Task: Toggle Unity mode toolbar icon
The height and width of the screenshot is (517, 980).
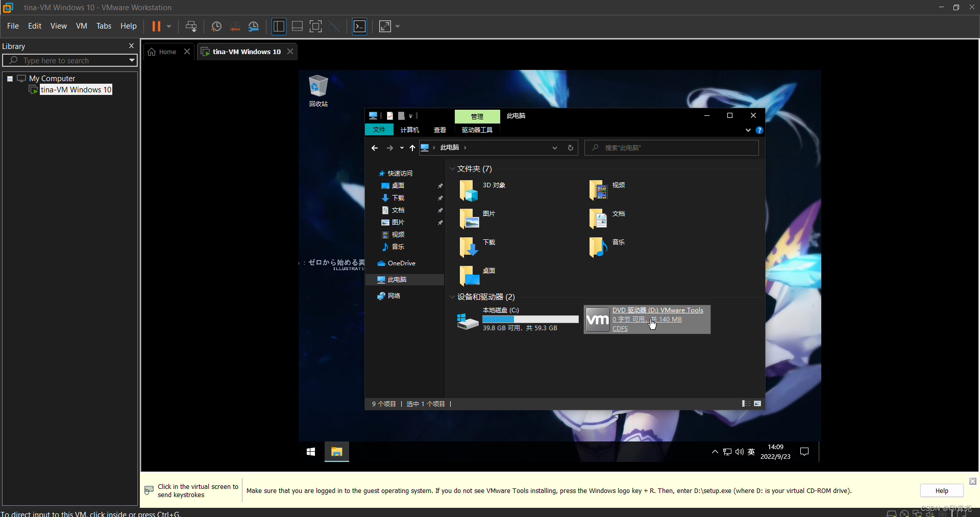Action: (334, 26)
